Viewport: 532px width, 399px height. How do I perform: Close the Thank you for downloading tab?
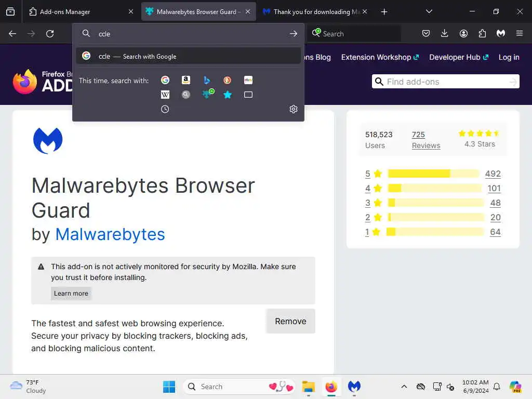pyautogui.click(x=365, y=12)
